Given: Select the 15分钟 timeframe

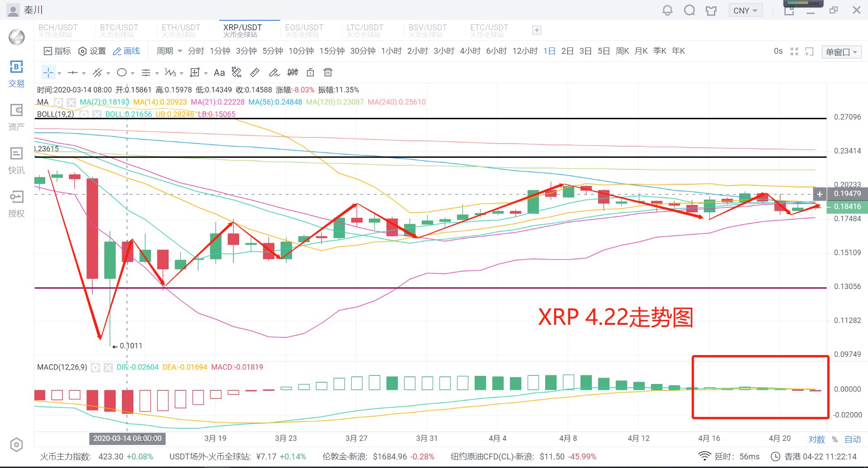Looking at the screenshot, I should tap(332, 51).
